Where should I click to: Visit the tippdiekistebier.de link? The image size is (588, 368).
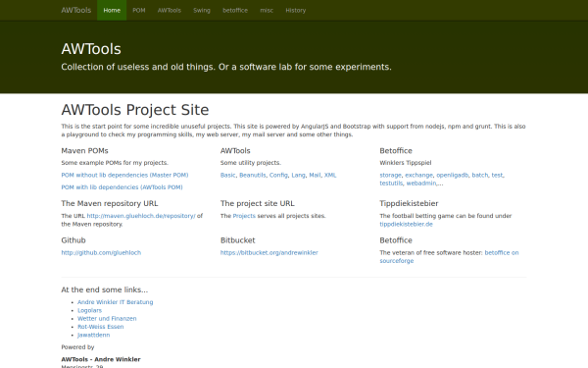(x=406, y=224)
